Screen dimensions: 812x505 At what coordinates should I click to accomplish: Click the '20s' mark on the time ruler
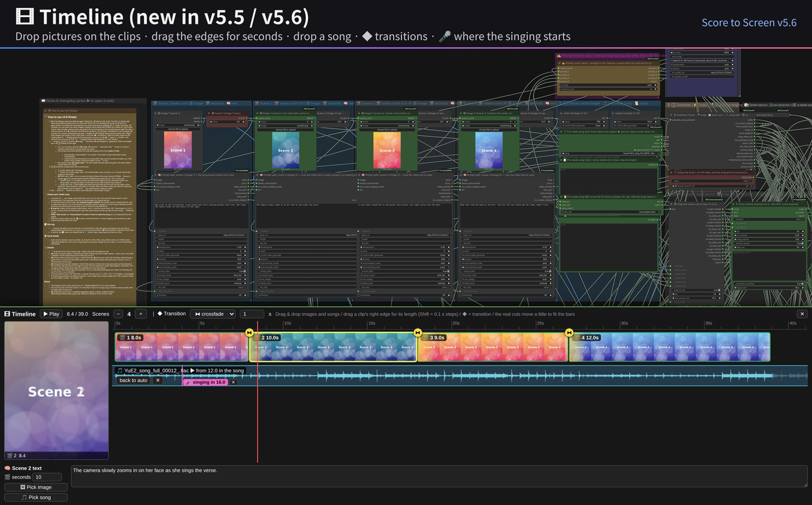tap(455, 324)
